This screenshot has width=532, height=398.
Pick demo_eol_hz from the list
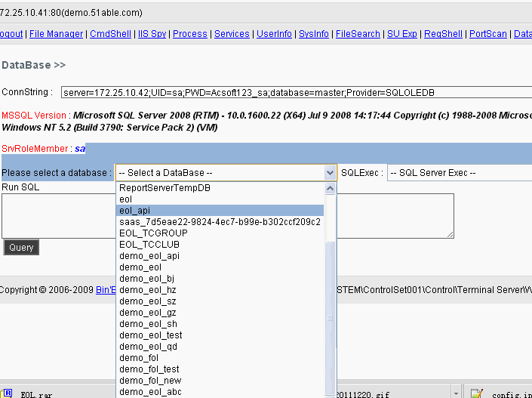(x=220, y=290)
